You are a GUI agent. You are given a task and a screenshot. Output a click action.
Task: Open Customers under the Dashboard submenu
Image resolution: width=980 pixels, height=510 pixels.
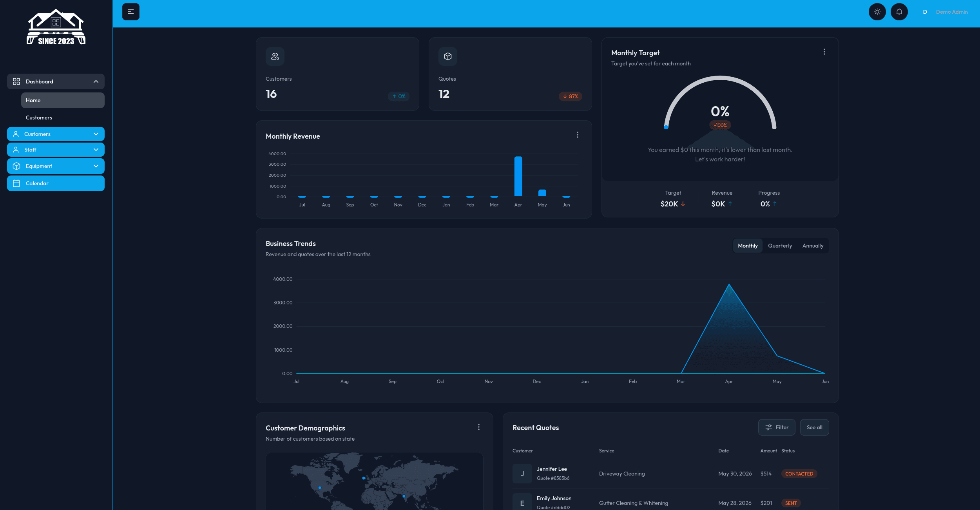(x=63, y=118)
